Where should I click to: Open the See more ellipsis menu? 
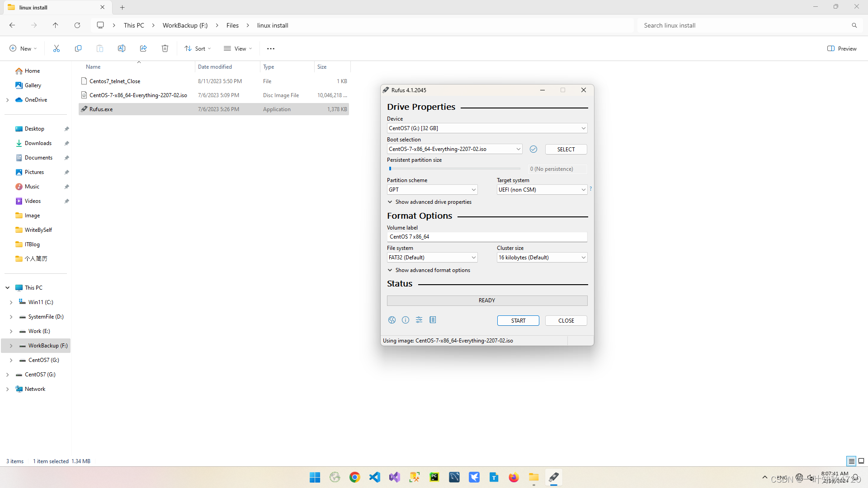[271, 48]
